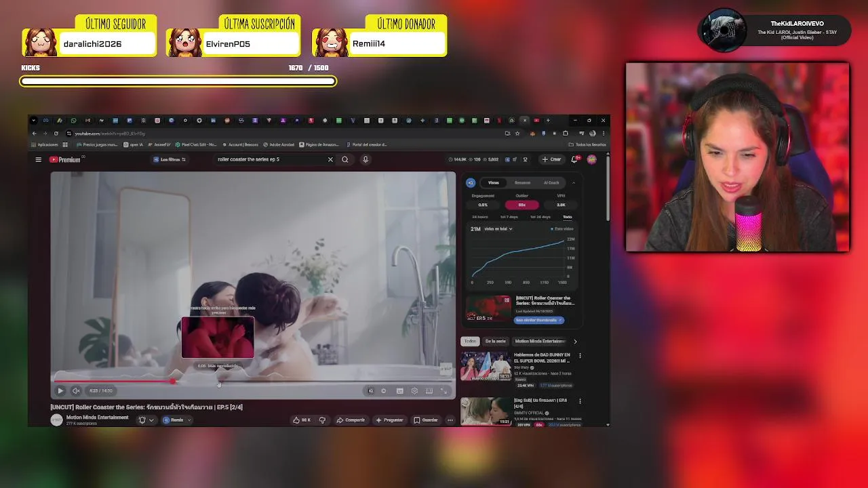Start voice search with the microphone icon

click(x=365, y=159)
